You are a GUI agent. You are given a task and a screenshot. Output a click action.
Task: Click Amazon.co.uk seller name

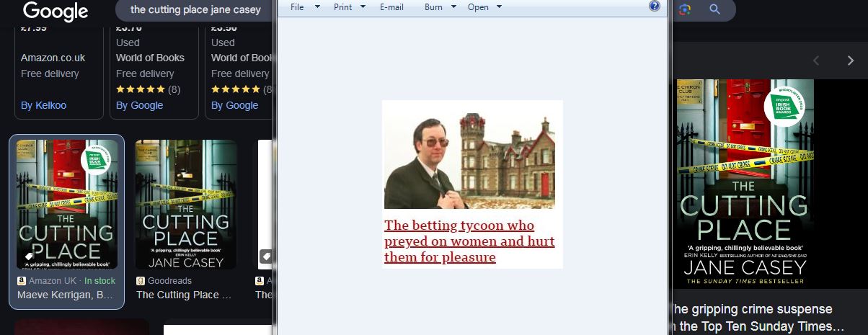click(x=53, y=58)
